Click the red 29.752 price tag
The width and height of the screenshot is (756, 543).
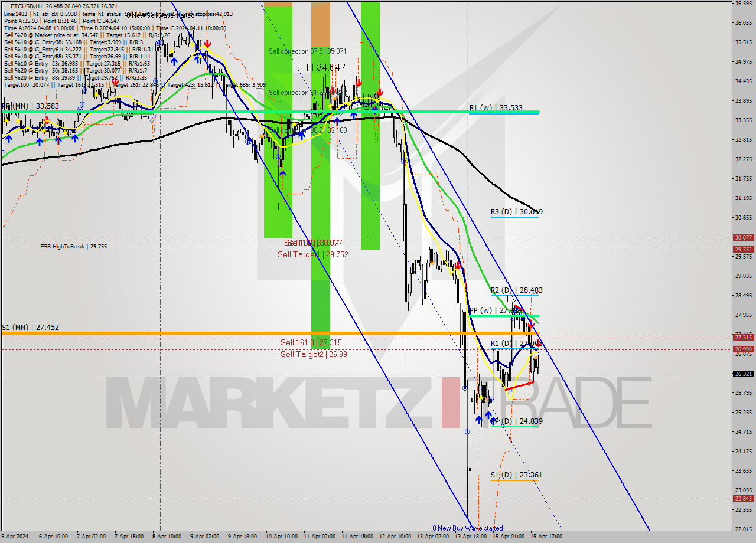(x=743, y=249)
